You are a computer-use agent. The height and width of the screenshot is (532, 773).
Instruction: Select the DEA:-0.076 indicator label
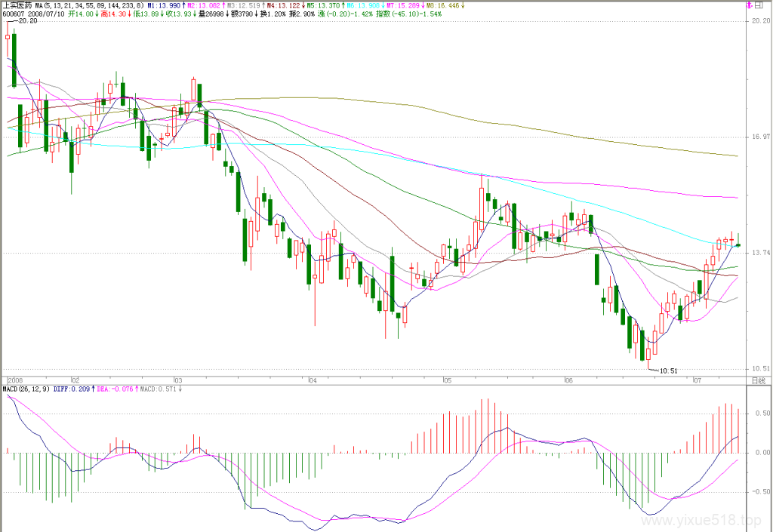tap(116, 389)
